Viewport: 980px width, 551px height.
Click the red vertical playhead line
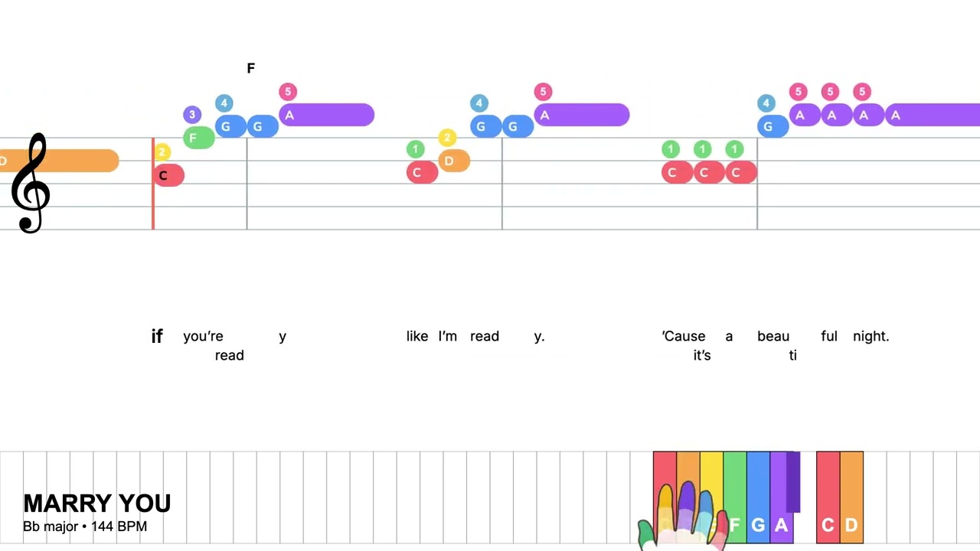[153, 184]
